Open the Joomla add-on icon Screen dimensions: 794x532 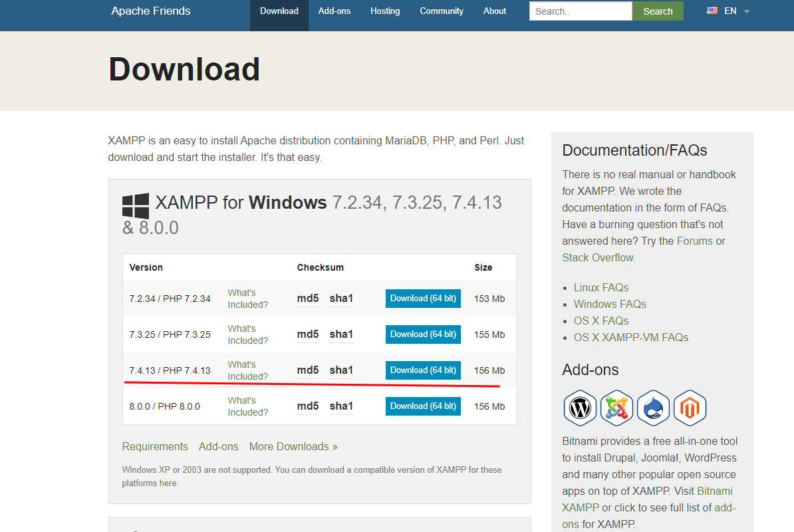point(616,408)
